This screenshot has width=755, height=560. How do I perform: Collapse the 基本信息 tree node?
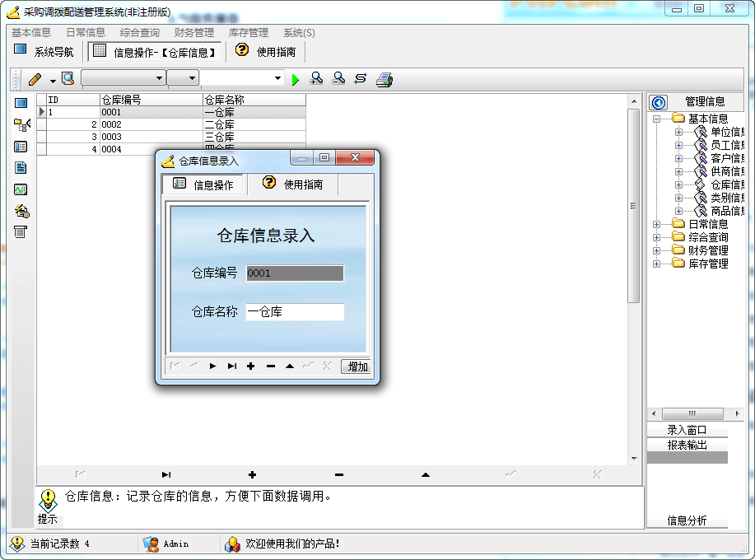[657, 119]
